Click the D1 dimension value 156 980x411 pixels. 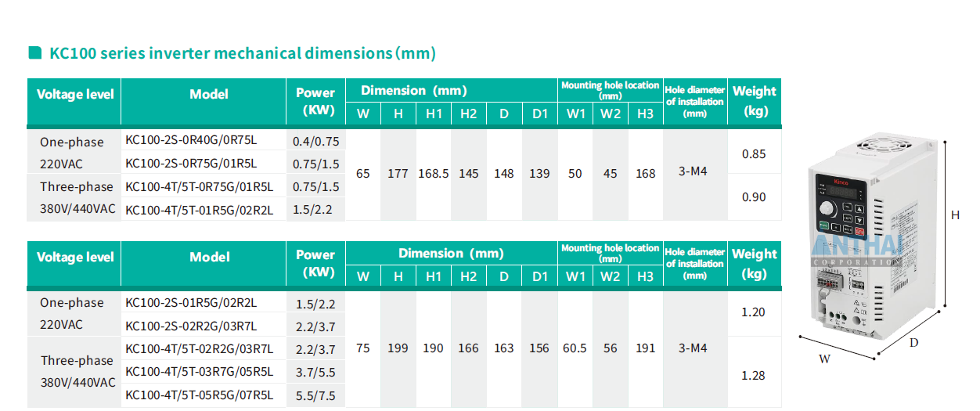[539, 348]
